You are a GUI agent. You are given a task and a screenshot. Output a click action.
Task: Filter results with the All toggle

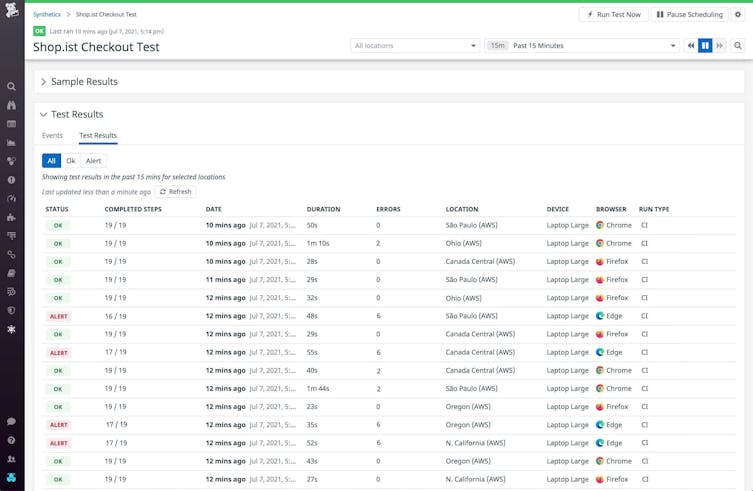tap(51, 161)
